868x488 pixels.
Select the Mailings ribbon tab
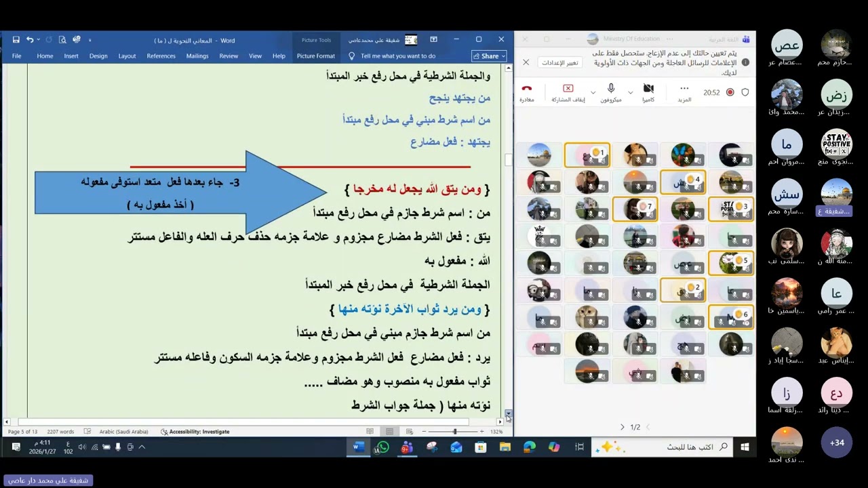pos(197,56)
